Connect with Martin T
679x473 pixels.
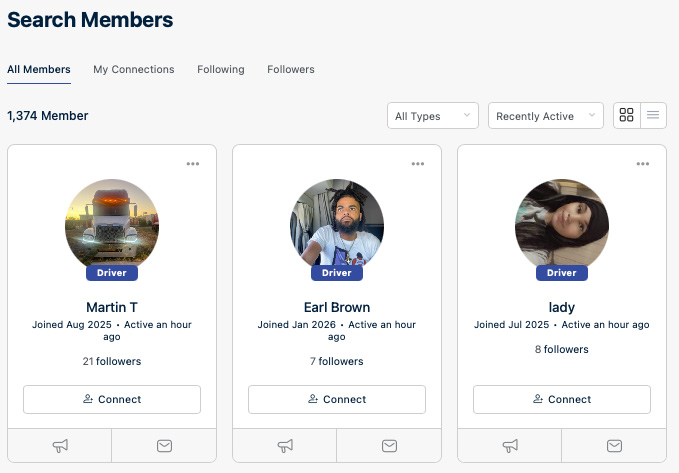pos(112,399)
